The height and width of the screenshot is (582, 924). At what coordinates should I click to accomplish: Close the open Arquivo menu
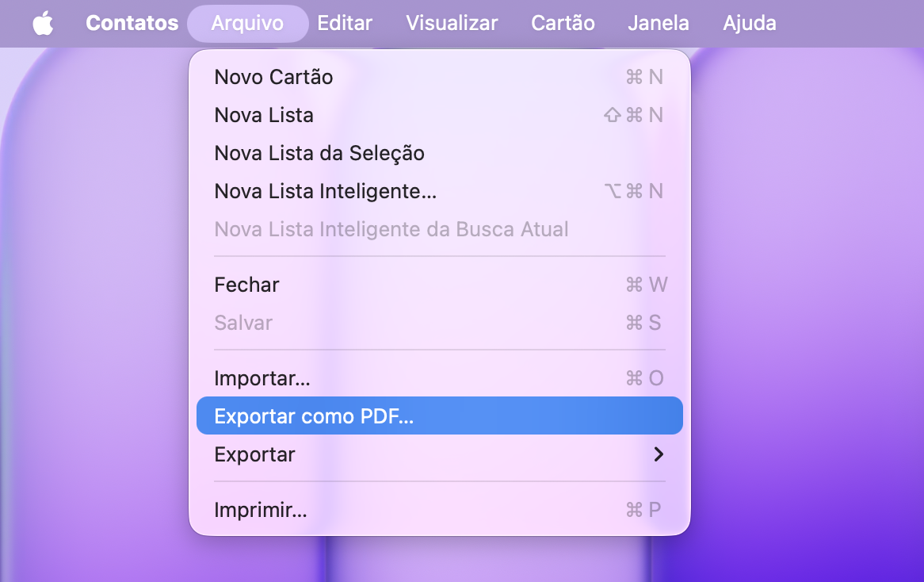pos(247,24)
